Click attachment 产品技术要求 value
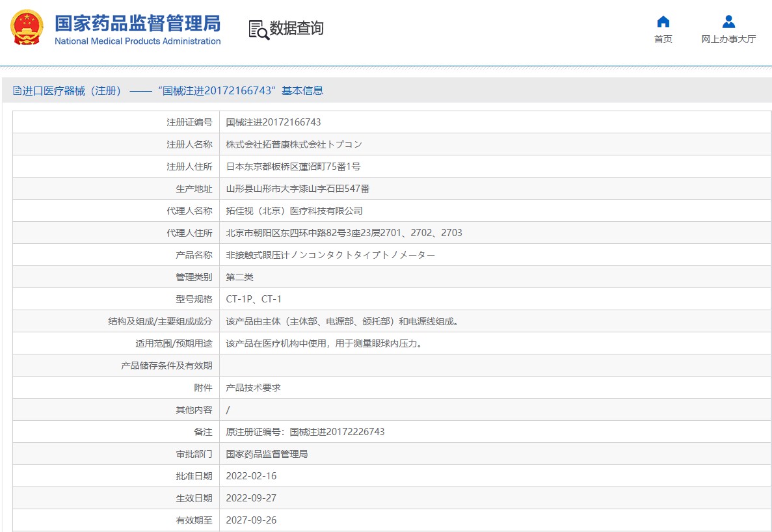Viewport: 772px width, 532px height. tap(254, 388)
